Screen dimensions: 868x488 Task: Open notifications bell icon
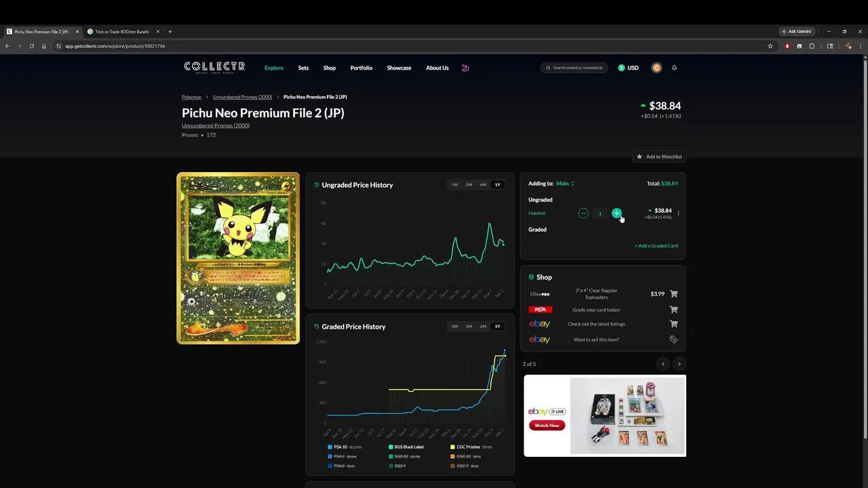[x=674, y=68]
